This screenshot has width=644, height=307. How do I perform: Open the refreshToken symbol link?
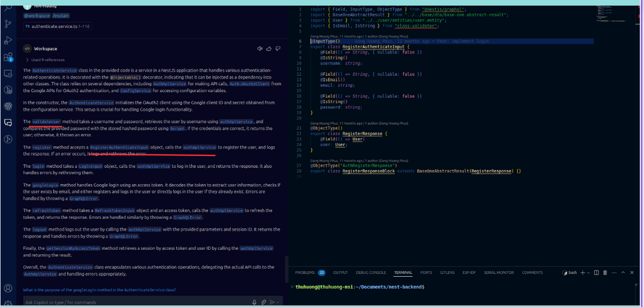47,210
